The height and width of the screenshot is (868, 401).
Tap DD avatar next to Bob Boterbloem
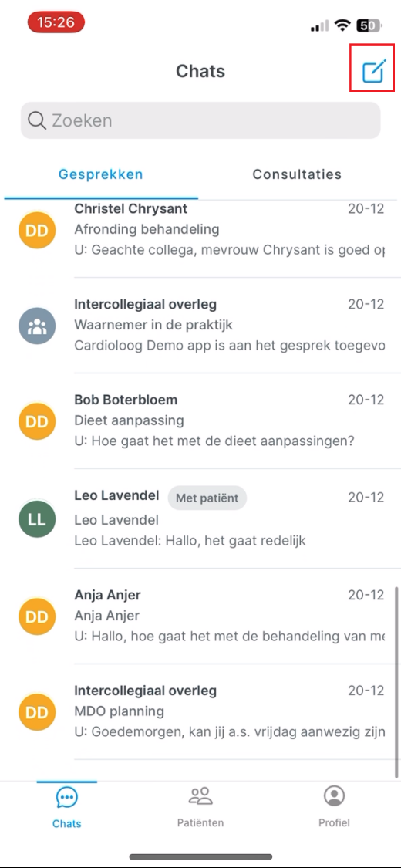pos(37,422)
